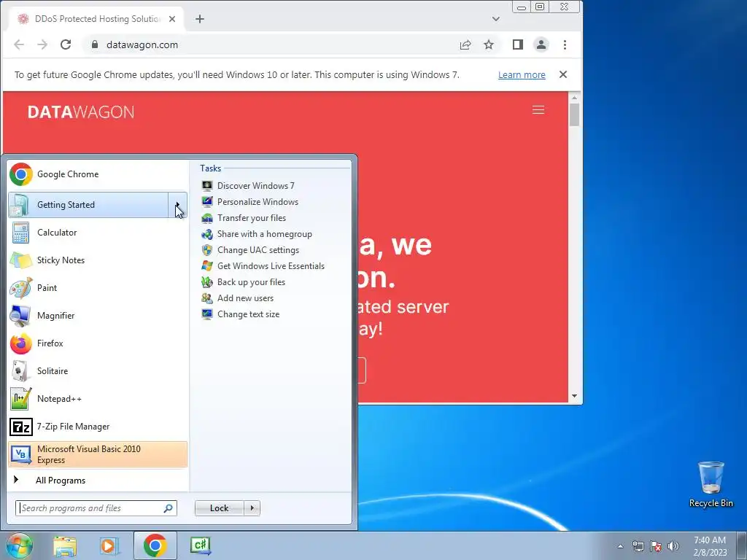Open a new Chrome tab
Screen dimensions: 747x560
coord(200,19)
